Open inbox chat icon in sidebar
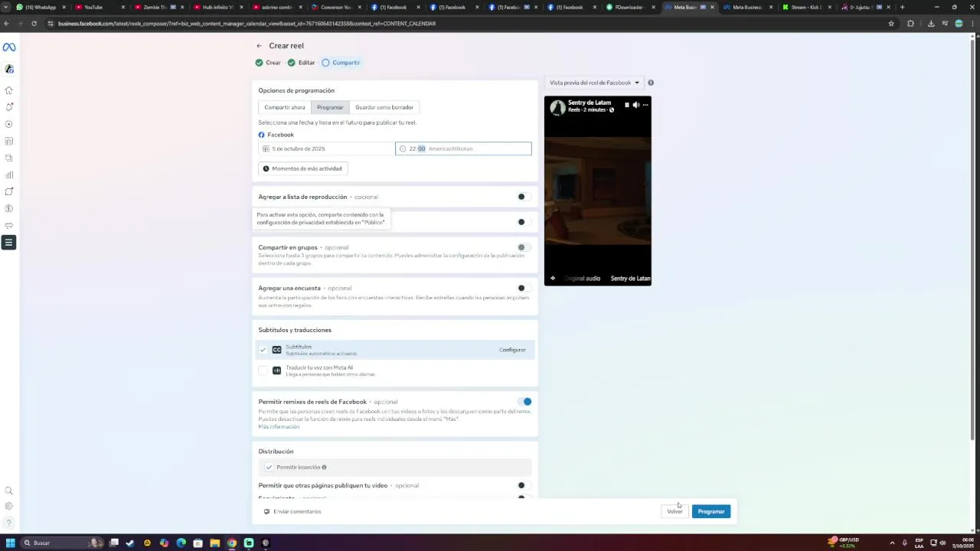980x551 pixels. [x=8, y=191]
